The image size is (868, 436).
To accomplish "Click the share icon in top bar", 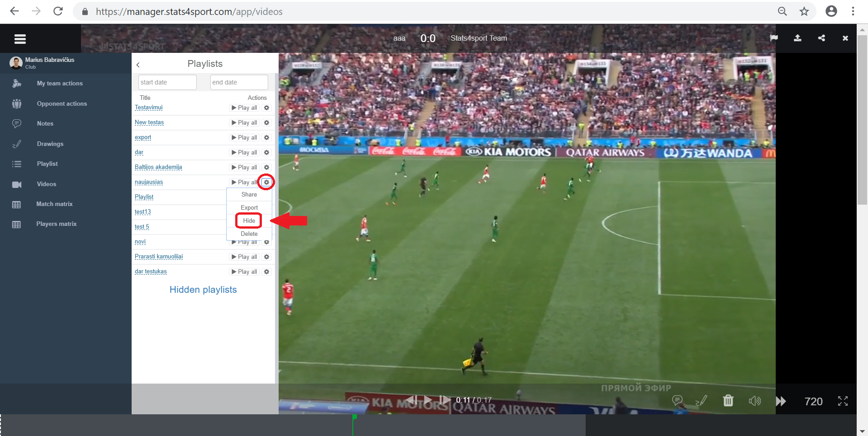I will pyautogui.click(x=821, y=38).
